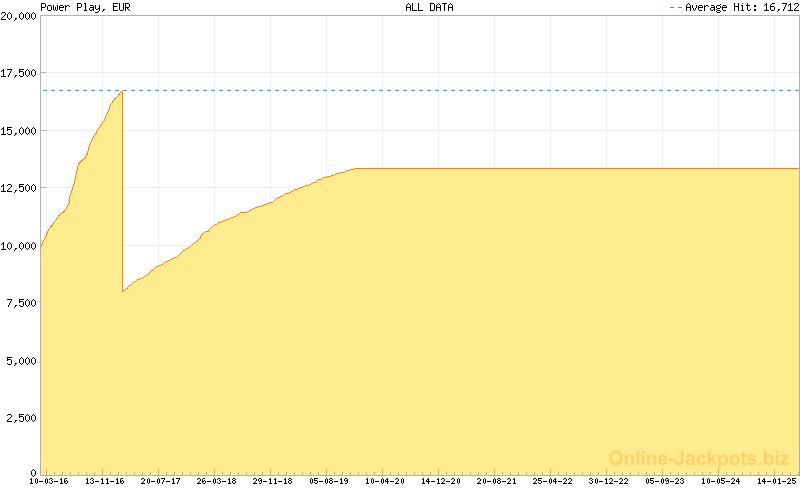Select the 13-11-16 date marker
Viewport: 800px width, 490px height.
point(104,481)
